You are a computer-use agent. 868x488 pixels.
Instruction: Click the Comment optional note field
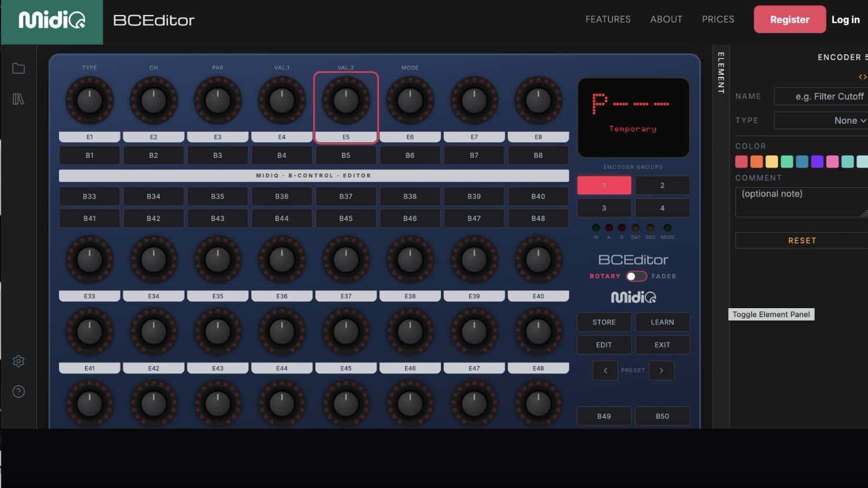(802, 201)
